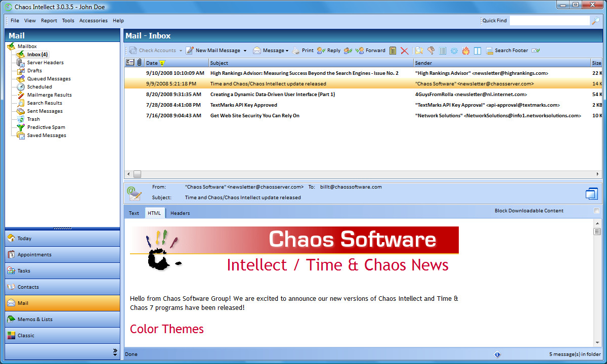This screenshot has width=607, height=364.
Task: Toggle Block Downloadable Content checkbox
Action: (596, 211)
